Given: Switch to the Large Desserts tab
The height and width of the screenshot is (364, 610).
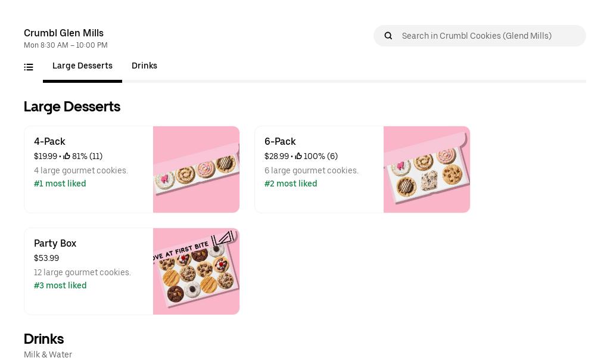Looking at the screenshot, I should [82, 66].
